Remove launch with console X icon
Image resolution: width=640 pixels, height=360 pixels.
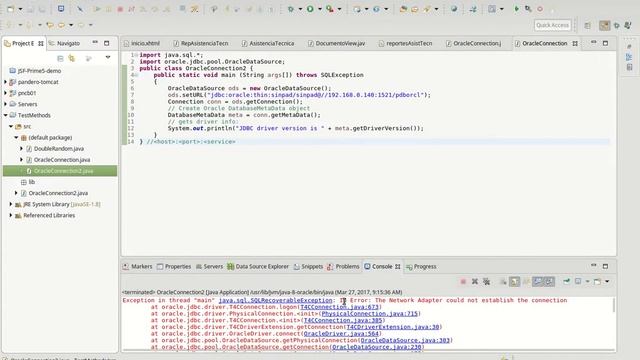pyautogui.click(x=475, y=282)
